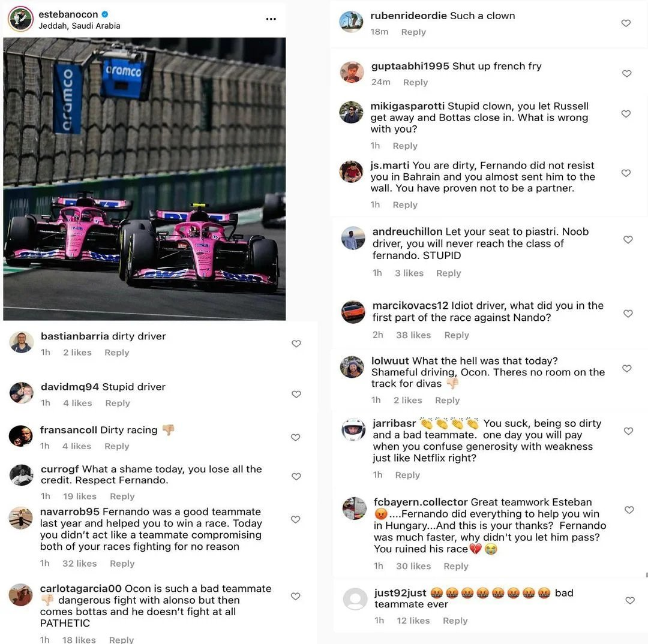648x644 pixels.
Task: Reply to andreuchillon's comment
Action: pyautogui.click(x=448, y=273)
